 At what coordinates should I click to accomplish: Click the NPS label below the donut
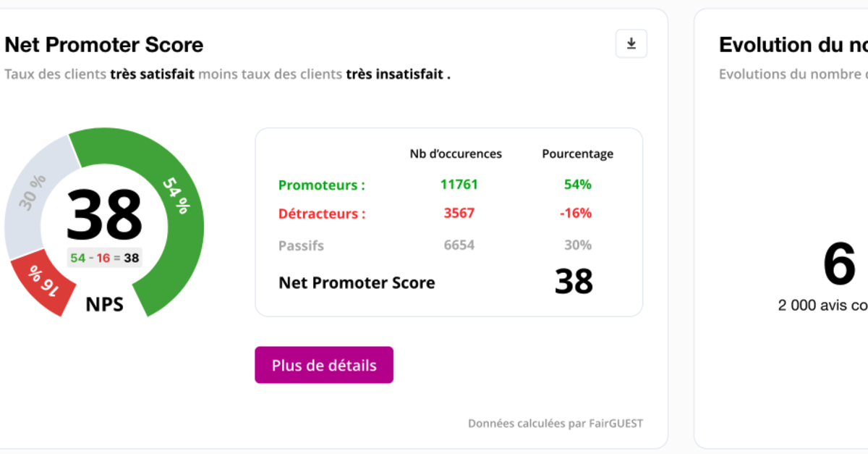(x=105, y=304)
